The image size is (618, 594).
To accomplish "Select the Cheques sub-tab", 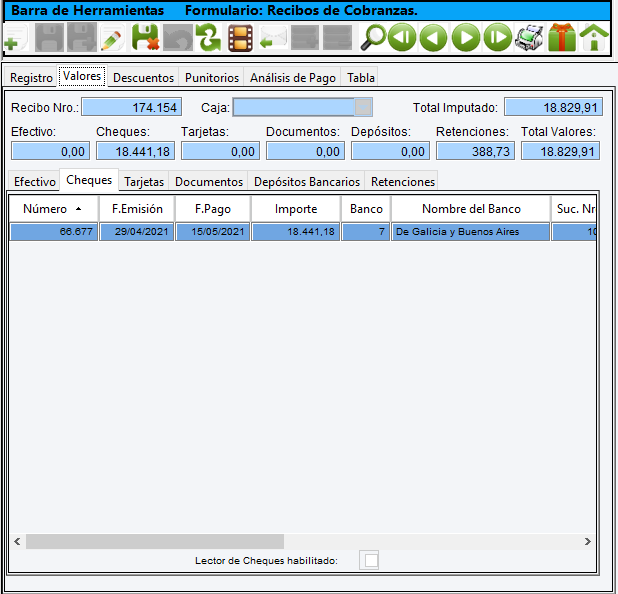I will pyautogui.click(x=89, y=180).
